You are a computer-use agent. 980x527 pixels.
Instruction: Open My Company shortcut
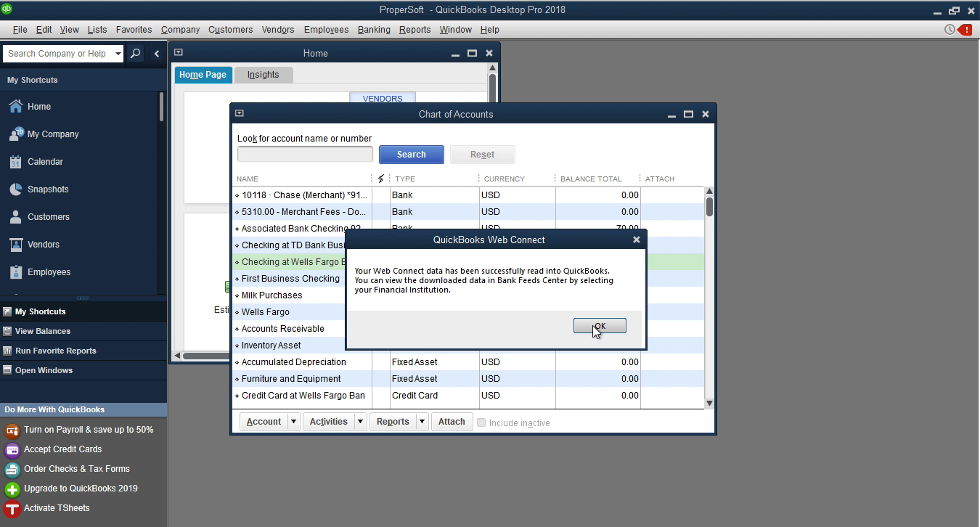[43, 134]
